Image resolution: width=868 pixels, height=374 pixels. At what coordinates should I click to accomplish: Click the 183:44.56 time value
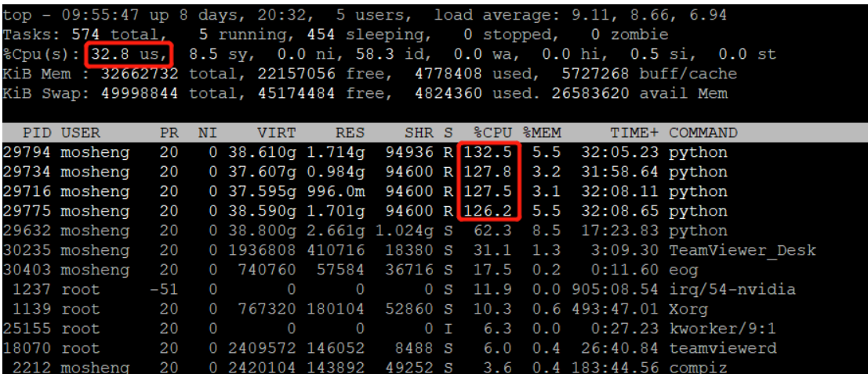[x=615, y=368]
